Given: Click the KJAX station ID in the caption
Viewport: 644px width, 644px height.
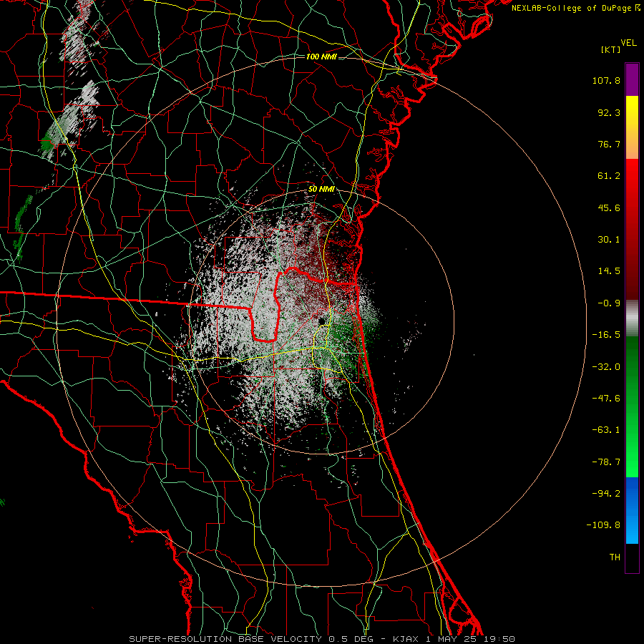Looking at the screenshot, I should [406, 639].
